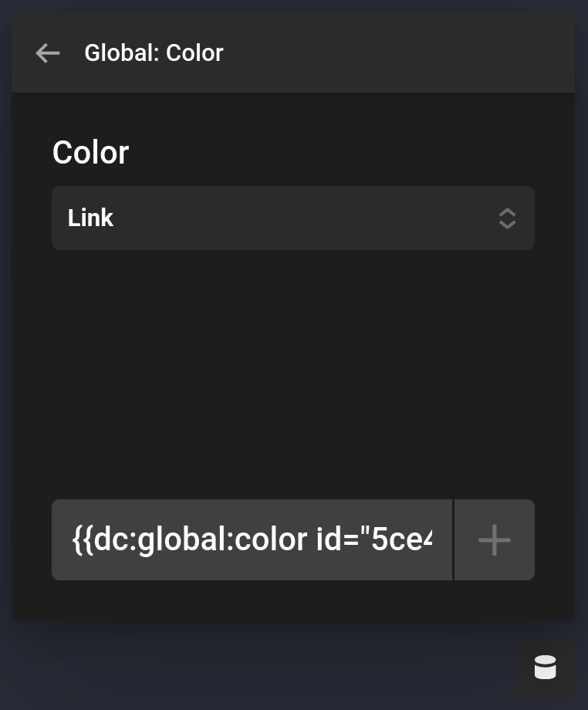
Task: Click the plus icon beside shortcode field
Action: [x=494, y=539]
